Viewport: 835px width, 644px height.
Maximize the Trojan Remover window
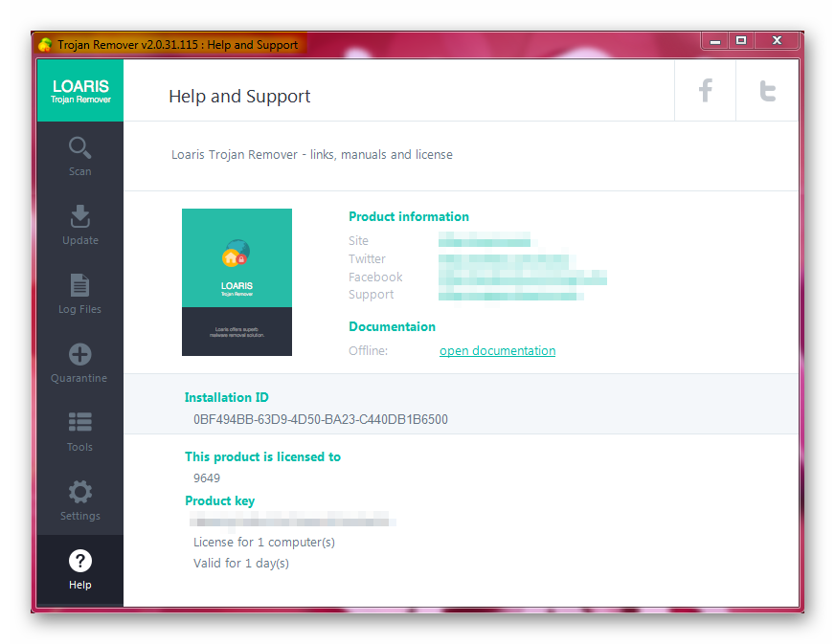(x=741, y=41)
